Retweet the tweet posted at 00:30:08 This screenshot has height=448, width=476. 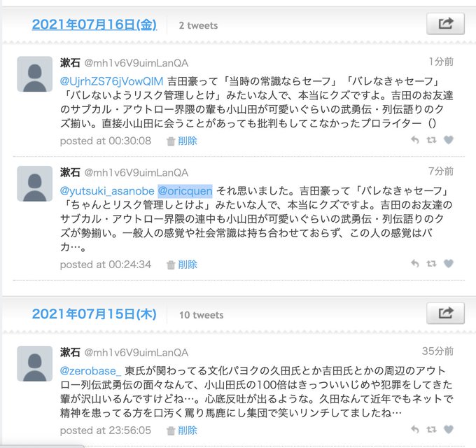(431, 140)
